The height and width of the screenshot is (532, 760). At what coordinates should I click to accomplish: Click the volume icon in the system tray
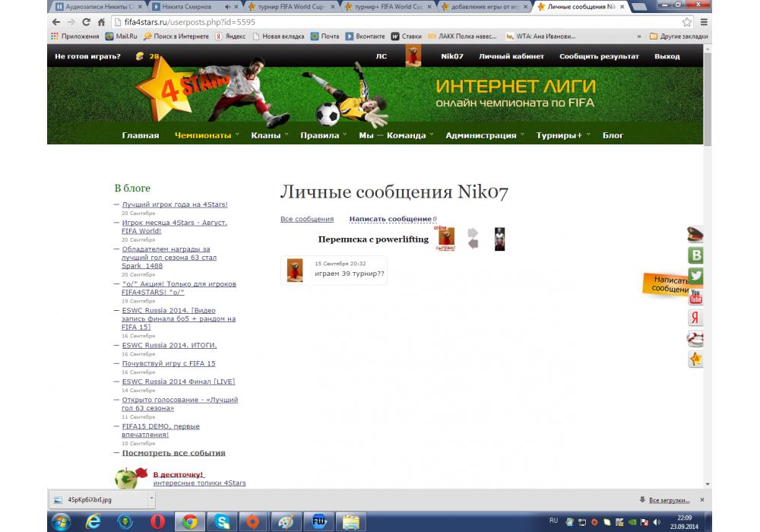coord(657,522)
